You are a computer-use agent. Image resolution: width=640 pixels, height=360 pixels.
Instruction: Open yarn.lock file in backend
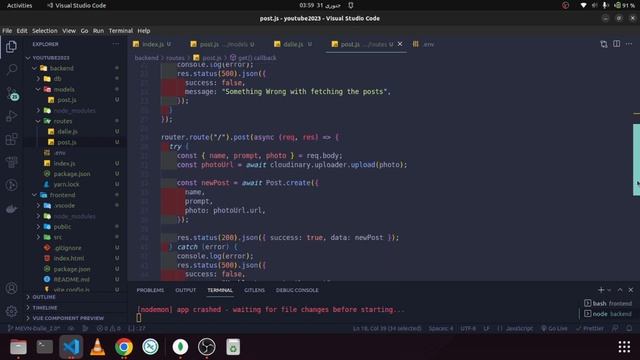coord(66,184)
